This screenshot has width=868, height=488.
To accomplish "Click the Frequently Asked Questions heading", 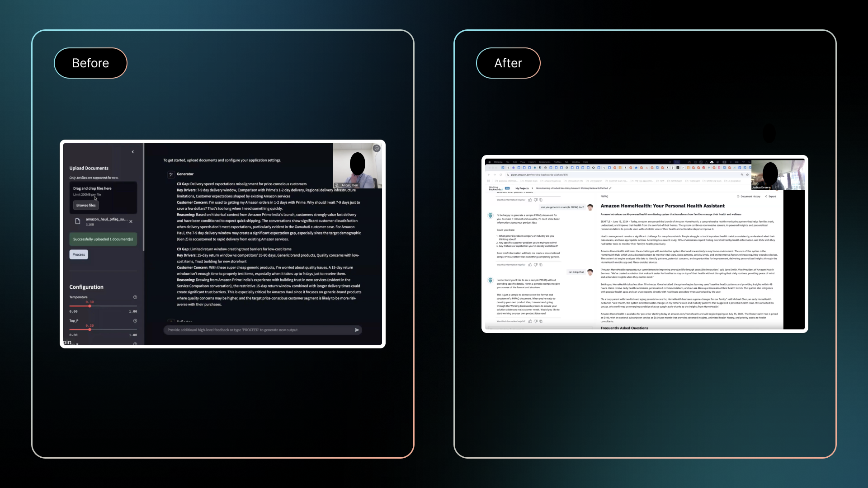I will click(624, 328).
